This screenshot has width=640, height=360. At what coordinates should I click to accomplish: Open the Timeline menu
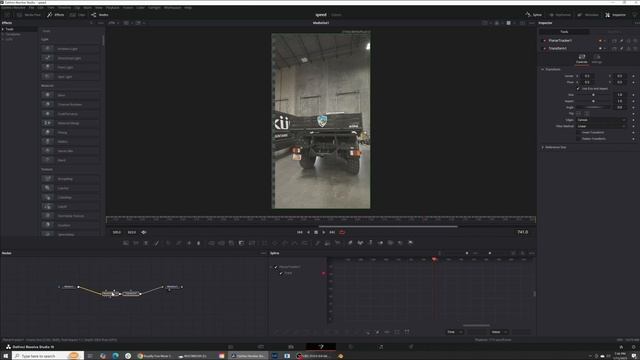pyautogui.click(x=64, y=7)
